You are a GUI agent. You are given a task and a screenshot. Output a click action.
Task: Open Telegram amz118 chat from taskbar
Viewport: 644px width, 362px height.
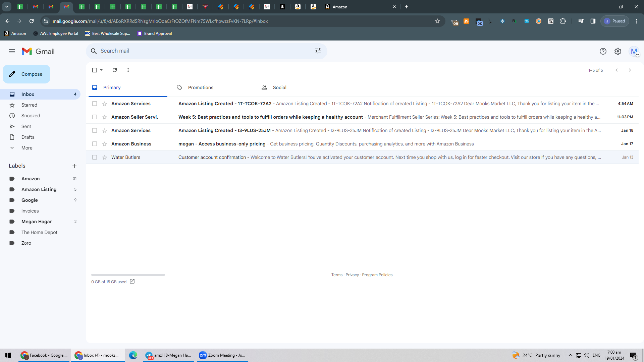pyautogui.click(x=168, y=355)
